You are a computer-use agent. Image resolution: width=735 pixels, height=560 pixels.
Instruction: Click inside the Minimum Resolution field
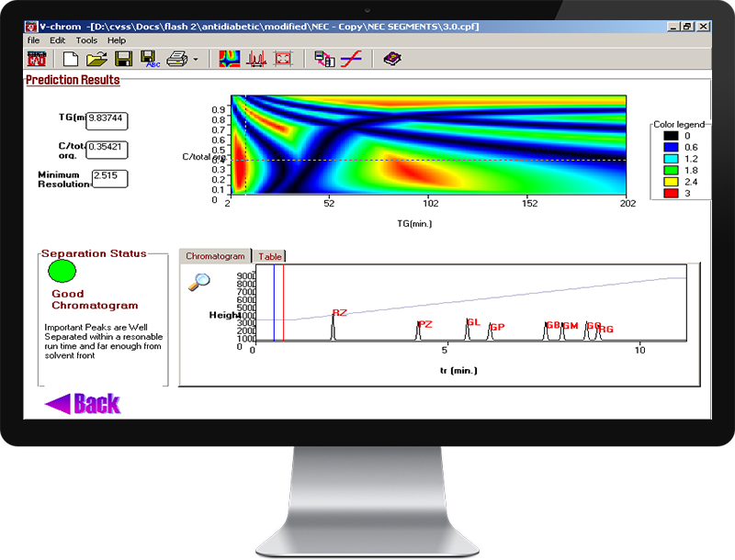[x=109, y=179]
